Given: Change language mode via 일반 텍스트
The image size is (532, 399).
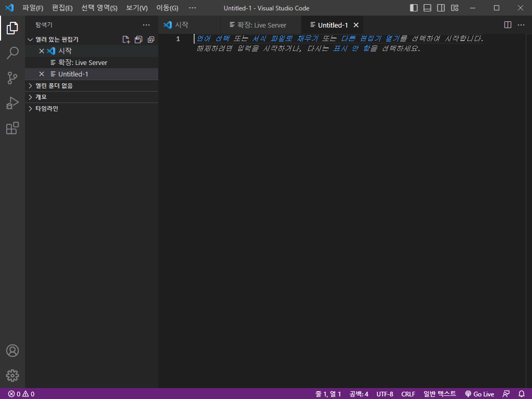Looking at the screenshot, I should [x=440, y=394].
